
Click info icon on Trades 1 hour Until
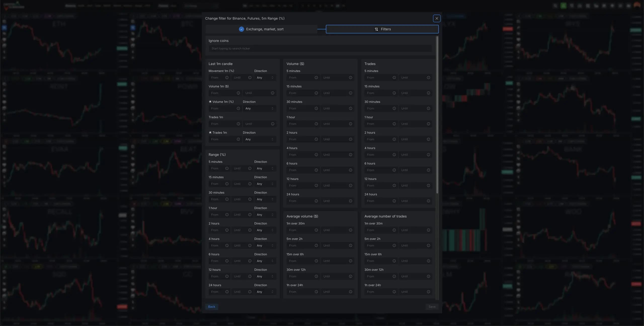(428, 124)
